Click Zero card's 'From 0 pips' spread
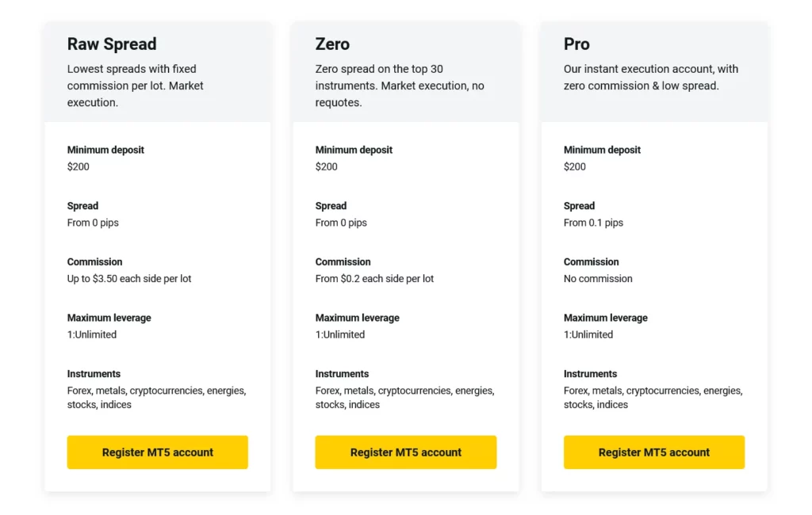This screenshot has height=515, width=812. pos(341,223)
